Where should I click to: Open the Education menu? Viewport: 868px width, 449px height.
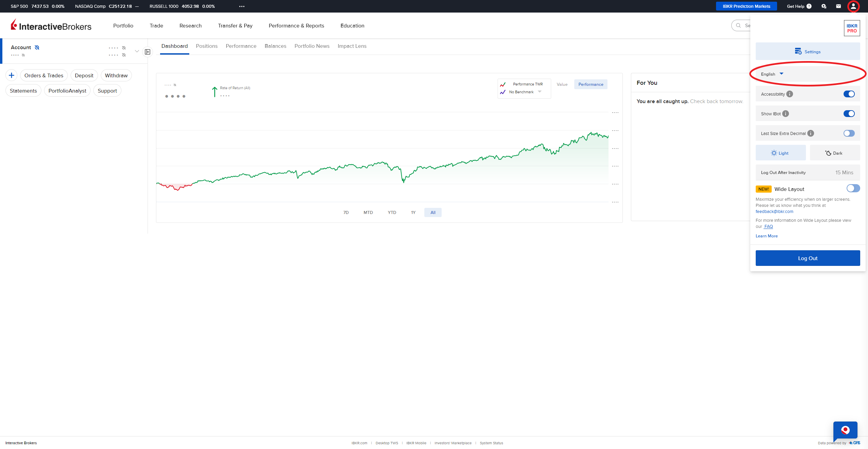tap(352, 25)
